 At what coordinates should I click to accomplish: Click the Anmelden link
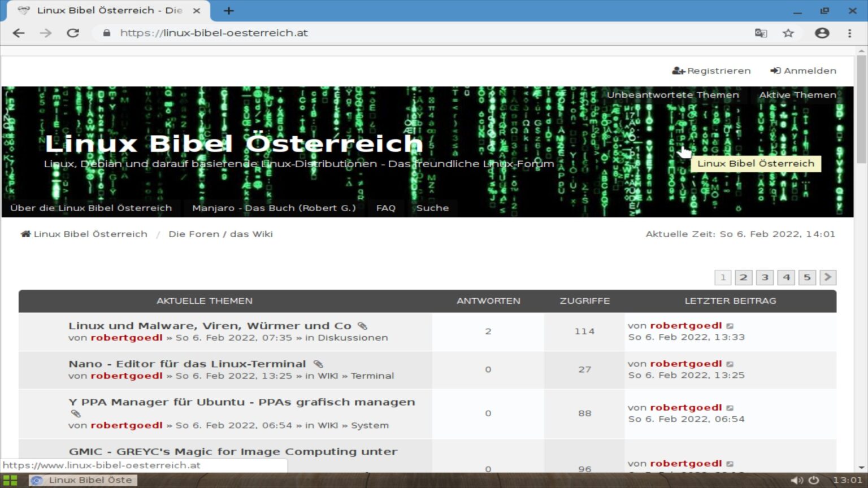click(803, 71)
